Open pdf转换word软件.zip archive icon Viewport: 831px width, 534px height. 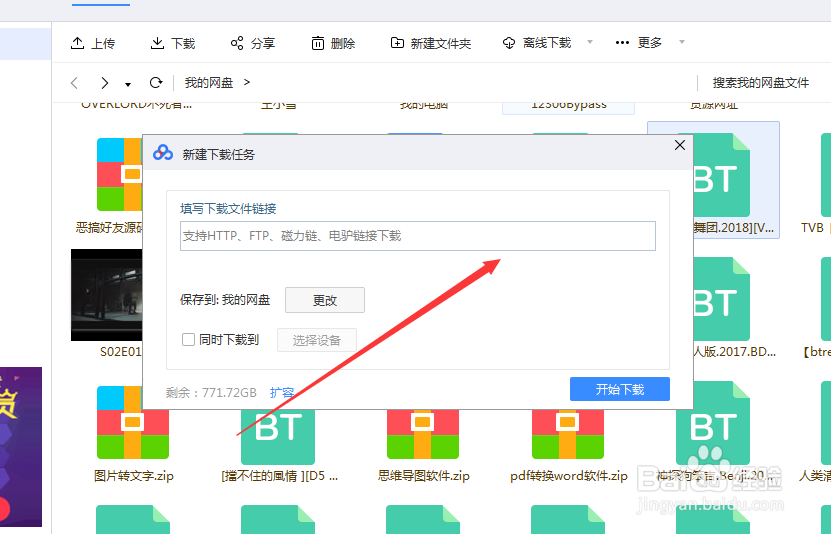click(568, 434)
